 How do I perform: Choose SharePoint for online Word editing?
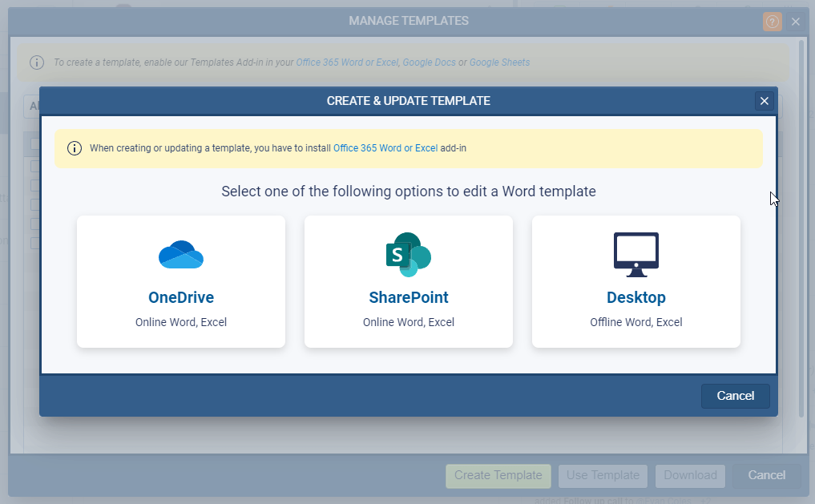point(408,282)
